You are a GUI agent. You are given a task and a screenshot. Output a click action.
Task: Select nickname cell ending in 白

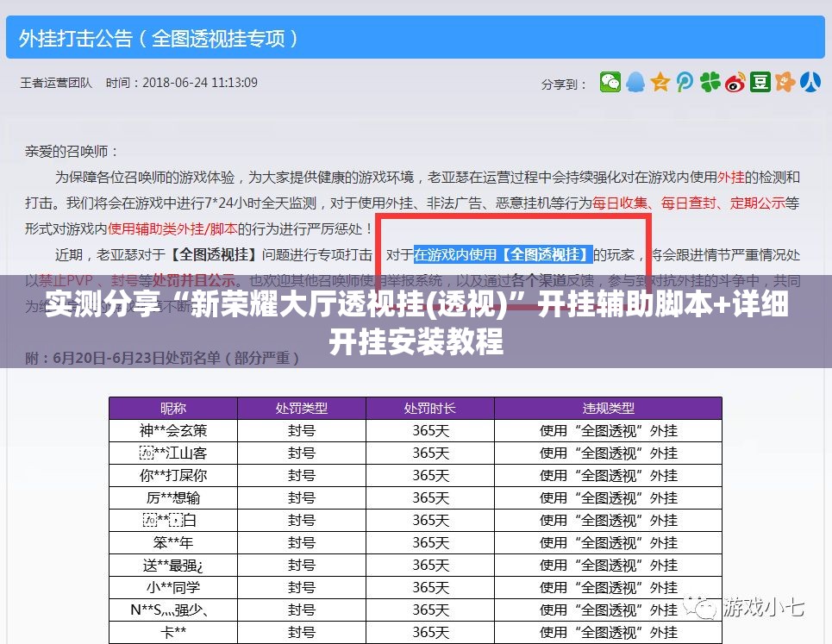pos(173,521)
